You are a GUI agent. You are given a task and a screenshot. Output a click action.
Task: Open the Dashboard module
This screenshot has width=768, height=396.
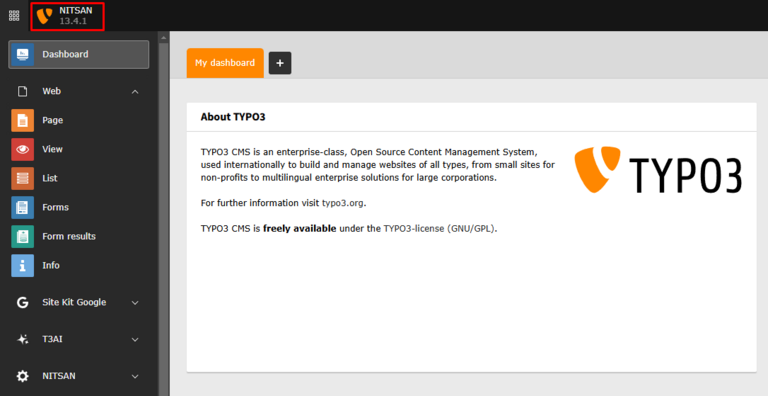click(79, 54)
